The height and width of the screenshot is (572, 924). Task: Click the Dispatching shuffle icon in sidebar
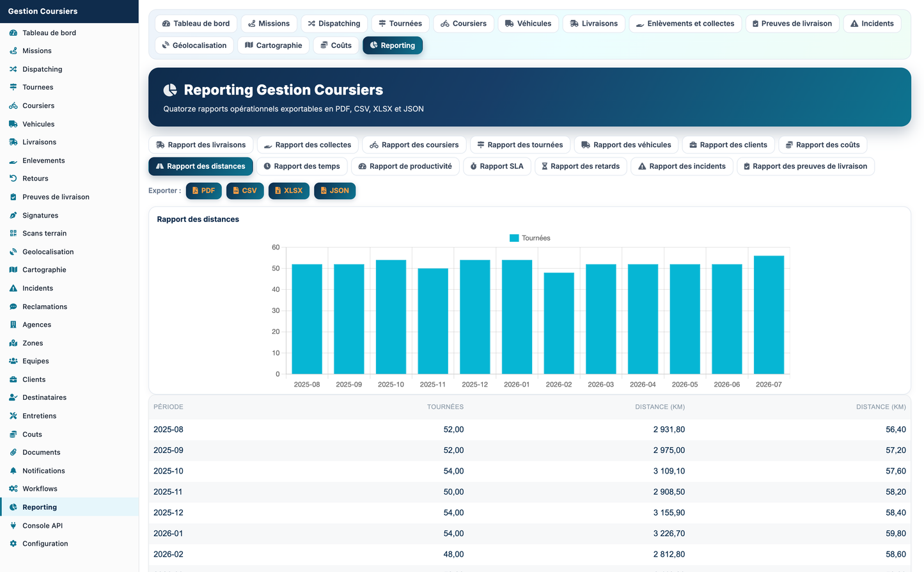[x=13, y=69]
